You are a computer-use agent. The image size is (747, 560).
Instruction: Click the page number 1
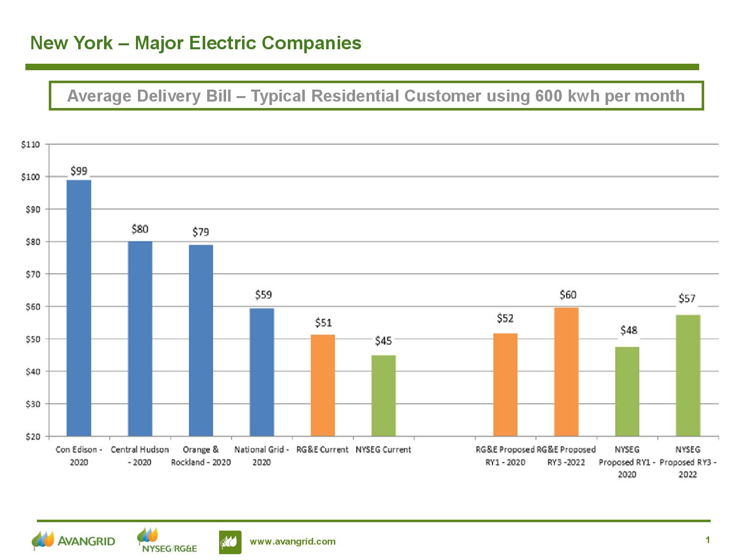(708, 540)
